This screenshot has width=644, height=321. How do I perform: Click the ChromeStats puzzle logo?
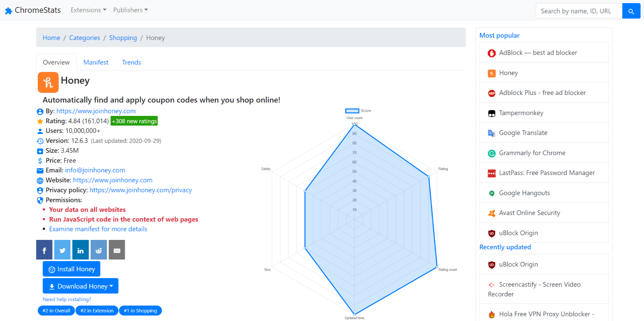click(x=9, y=10)
